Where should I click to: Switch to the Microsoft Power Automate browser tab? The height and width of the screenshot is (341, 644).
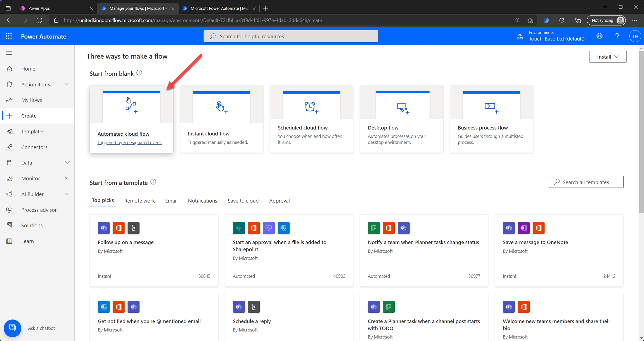coord(219,8)
